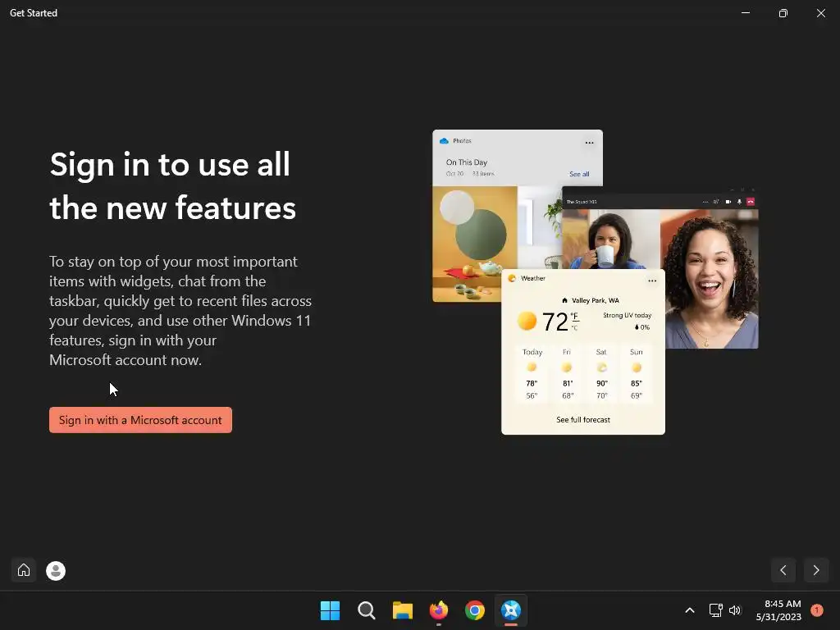Click the widgets preview illustration
The image size is (840, 630).
pos(596,282)
